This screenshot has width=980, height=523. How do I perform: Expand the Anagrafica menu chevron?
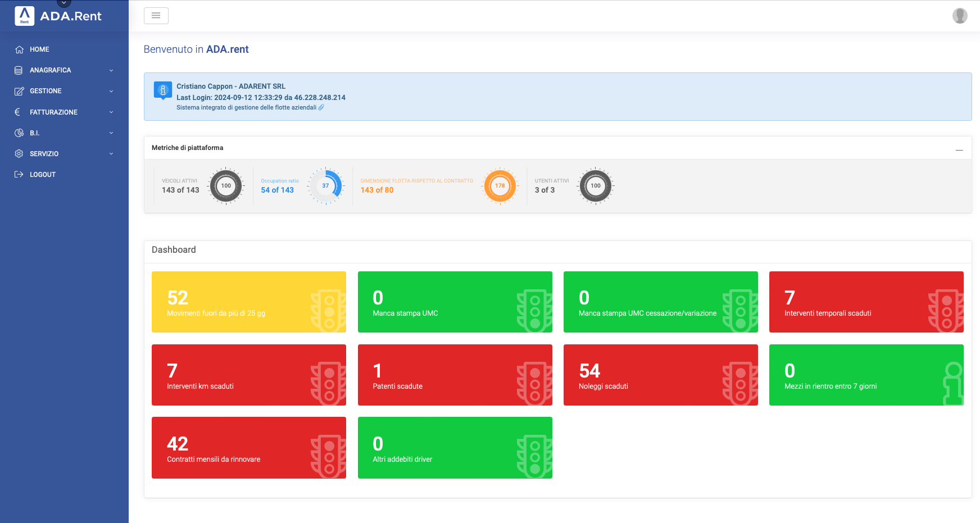click(111, 70)
